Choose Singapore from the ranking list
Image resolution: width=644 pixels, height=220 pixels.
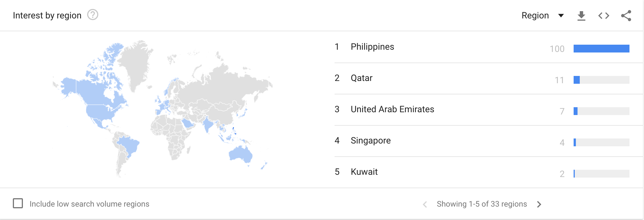pyautogui.click(x=371, y=141)
